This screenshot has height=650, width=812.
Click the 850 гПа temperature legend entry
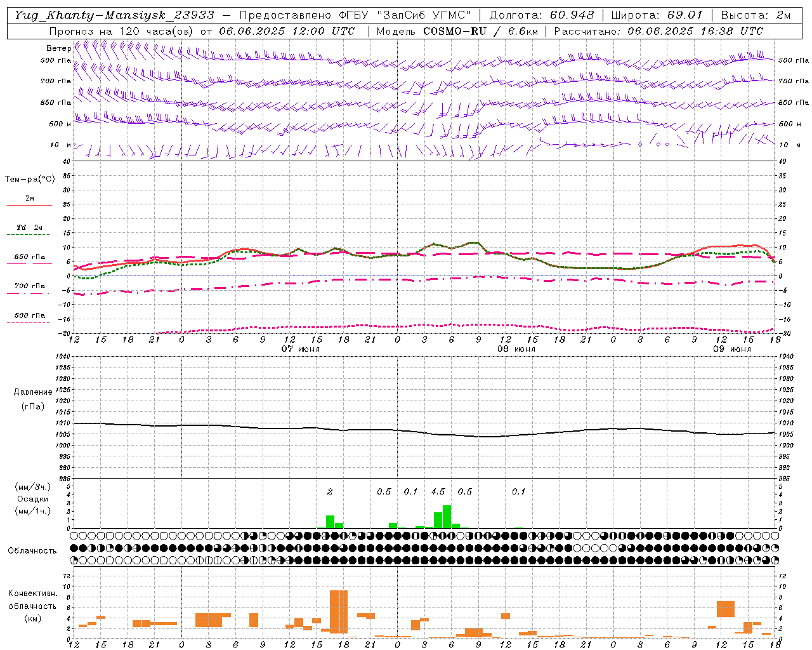click(x=30, y=257)
